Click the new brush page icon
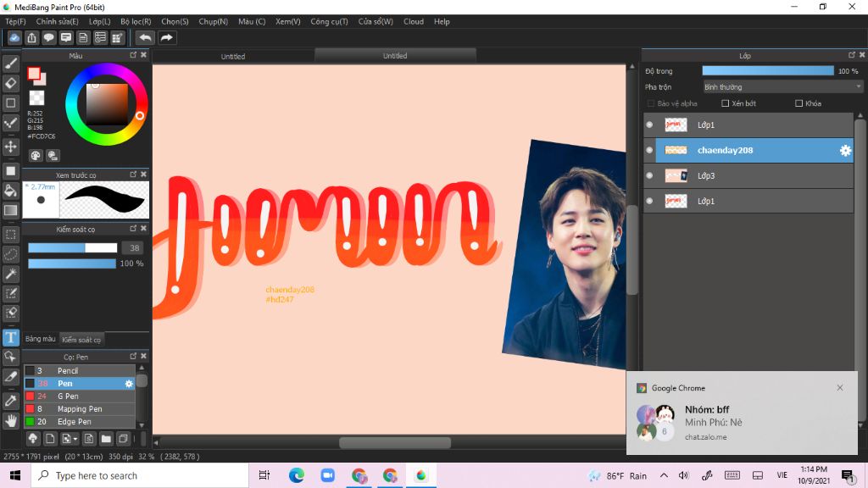The width and height of the screenshot is (868, 488). [x=50, y=439]
